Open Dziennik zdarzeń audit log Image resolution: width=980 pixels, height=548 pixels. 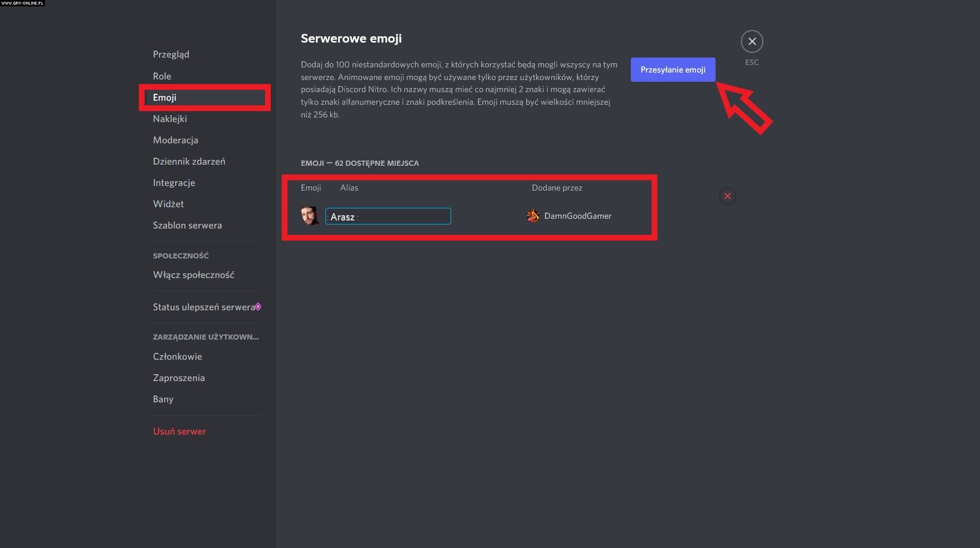point(189,161)
